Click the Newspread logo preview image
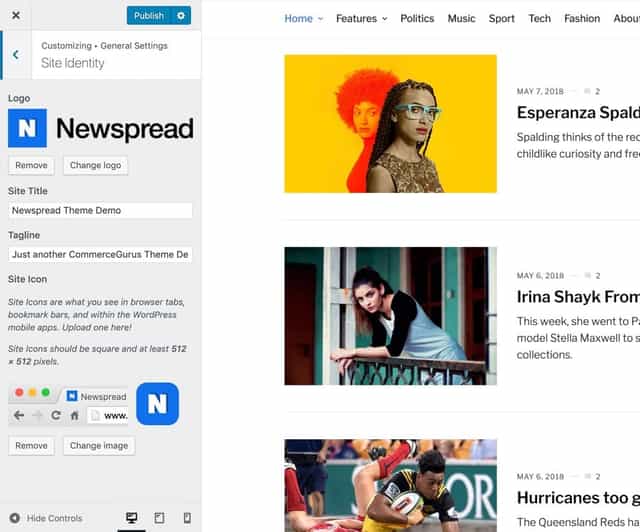Screen dimensions: 640x532 tap(100, 128)
